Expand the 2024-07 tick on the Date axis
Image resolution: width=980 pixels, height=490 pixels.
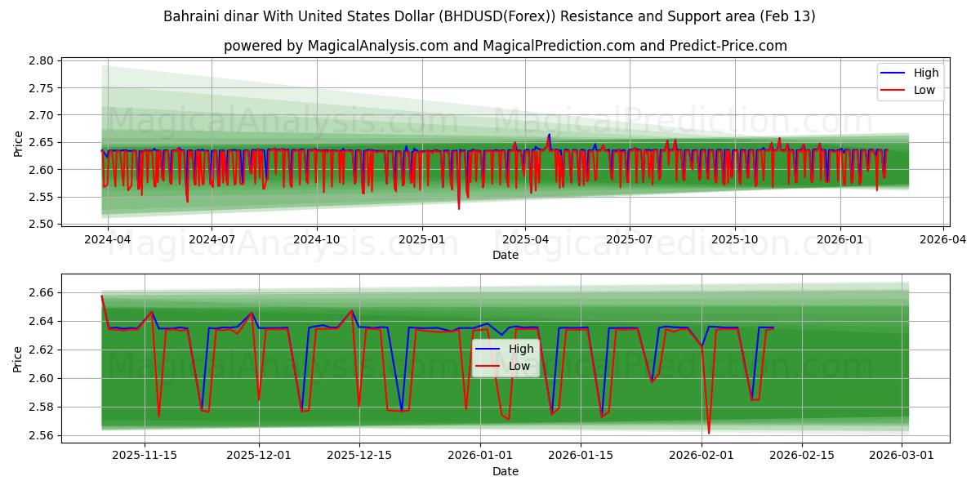(x=214, y=237)
